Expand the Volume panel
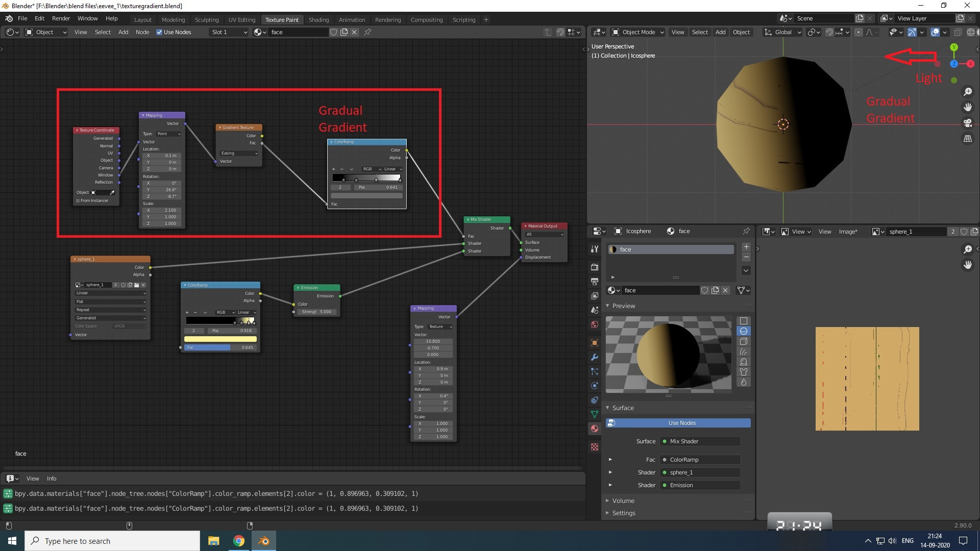980x551 pixels. [608, 501]
